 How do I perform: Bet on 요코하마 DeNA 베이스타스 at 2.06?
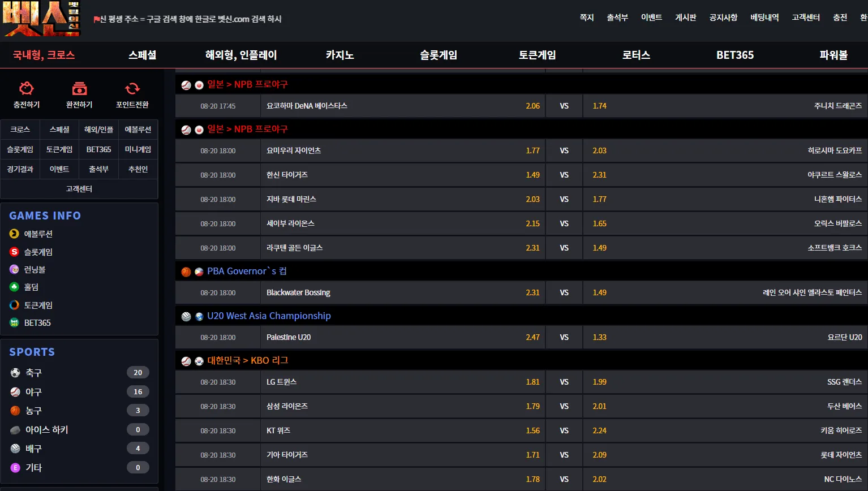[x=403, y=106]
